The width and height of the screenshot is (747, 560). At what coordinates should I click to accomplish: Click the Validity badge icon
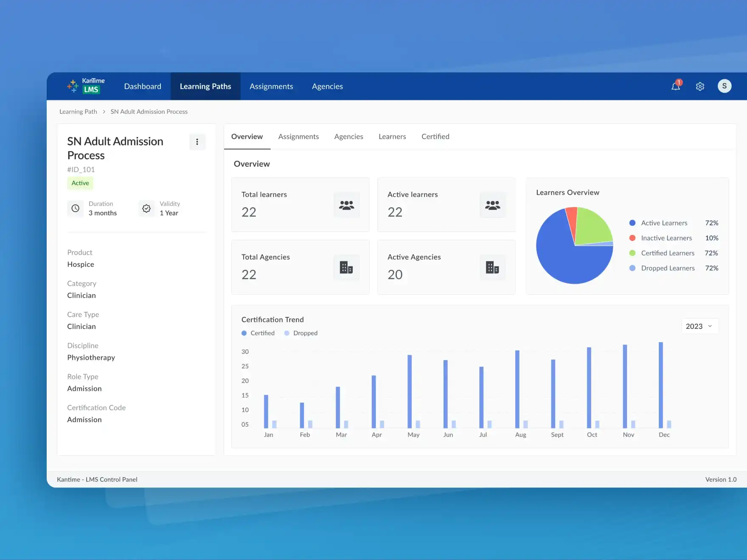click(146, 208)
